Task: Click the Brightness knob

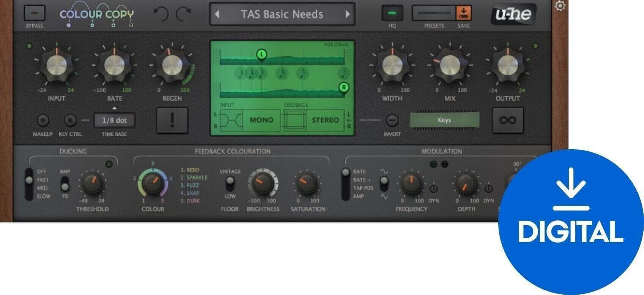Action: tap(263, 183)
